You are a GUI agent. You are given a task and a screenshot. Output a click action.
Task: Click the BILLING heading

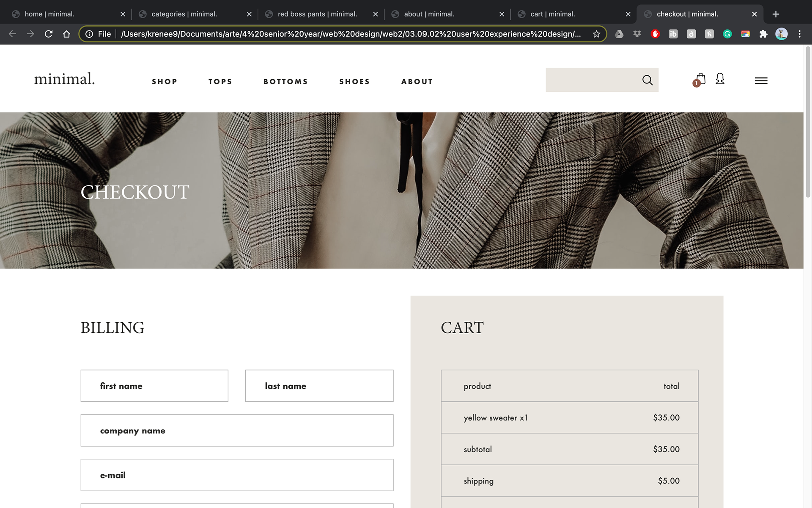pyautogui.click(x=112, y=328)
